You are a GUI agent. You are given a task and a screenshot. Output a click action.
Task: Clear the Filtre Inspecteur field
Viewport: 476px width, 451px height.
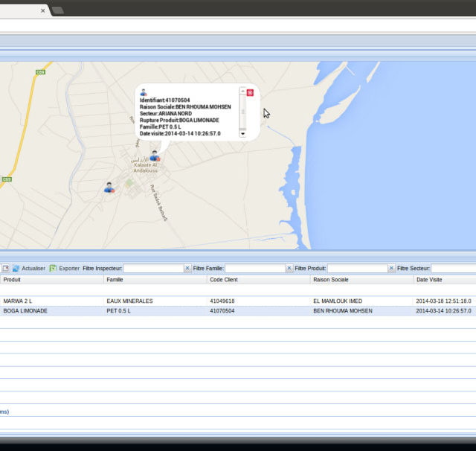pos(187,268)
